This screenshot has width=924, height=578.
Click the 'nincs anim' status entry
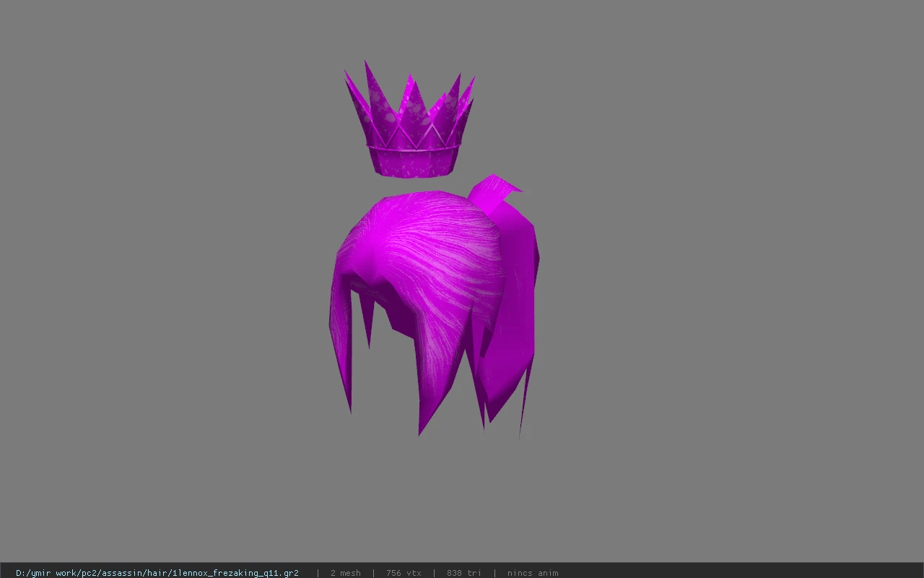coord(532,573)
